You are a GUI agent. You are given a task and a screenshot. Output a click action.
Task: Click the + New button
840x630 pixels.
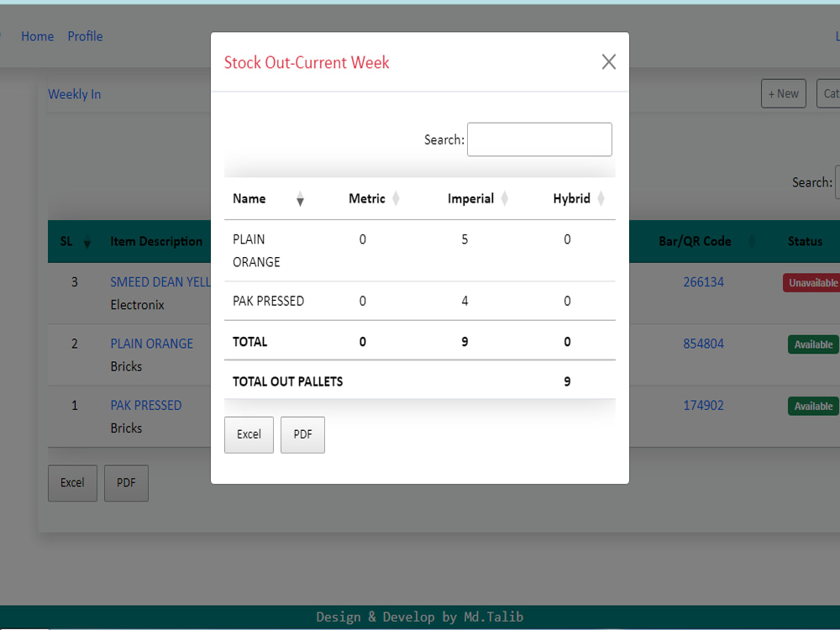pos(783,93)
